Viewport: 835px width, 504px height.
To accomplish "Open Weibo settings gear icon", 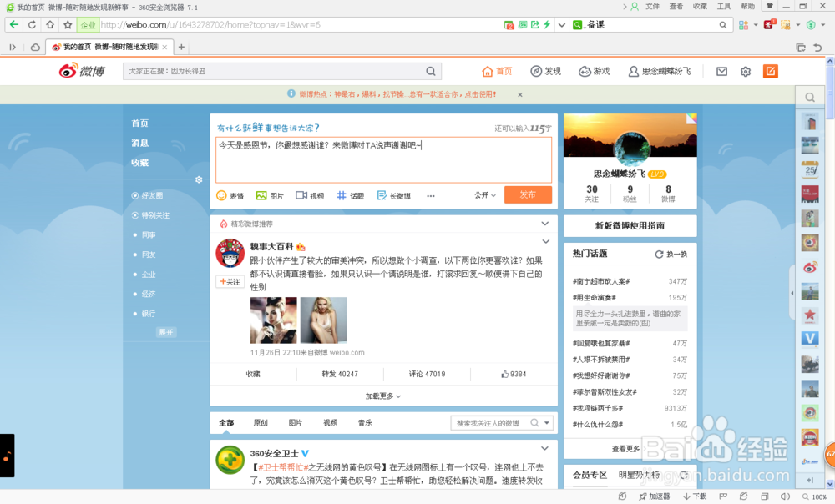I will [x=746, y=71].
